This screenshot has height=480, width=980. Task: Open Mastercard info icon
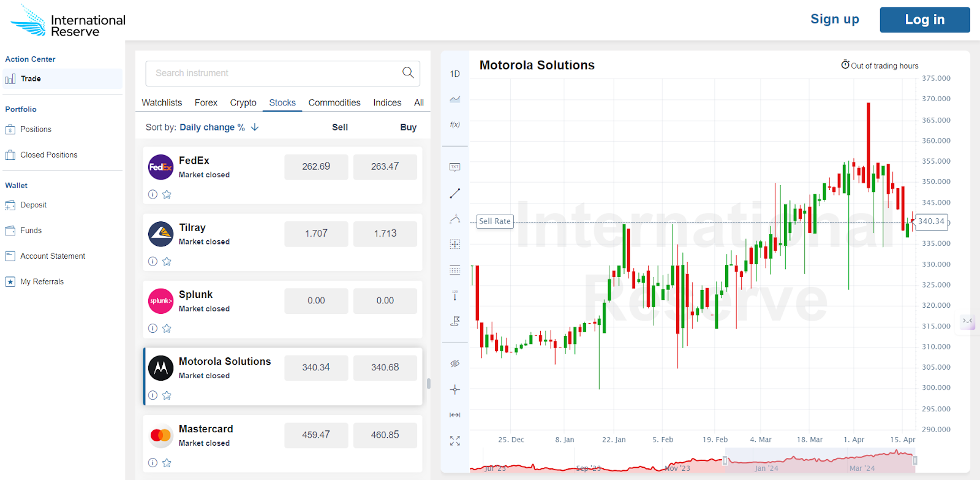[x=153, y=463]
